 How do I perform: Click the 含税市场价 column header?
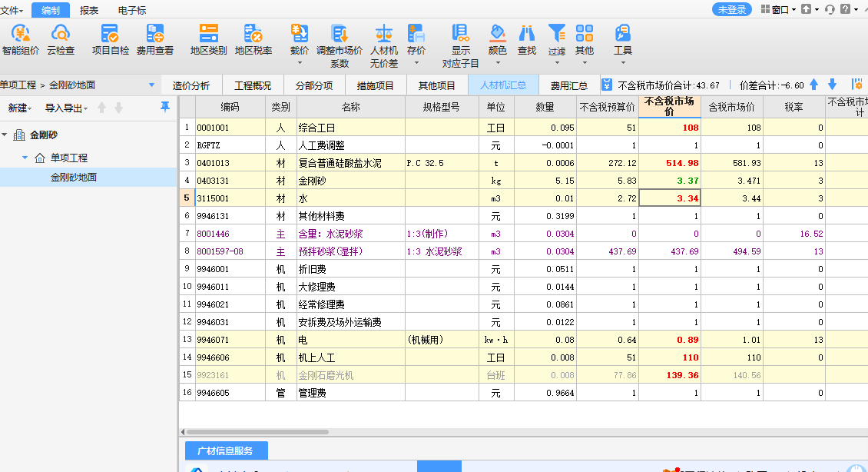coord(731,107)
